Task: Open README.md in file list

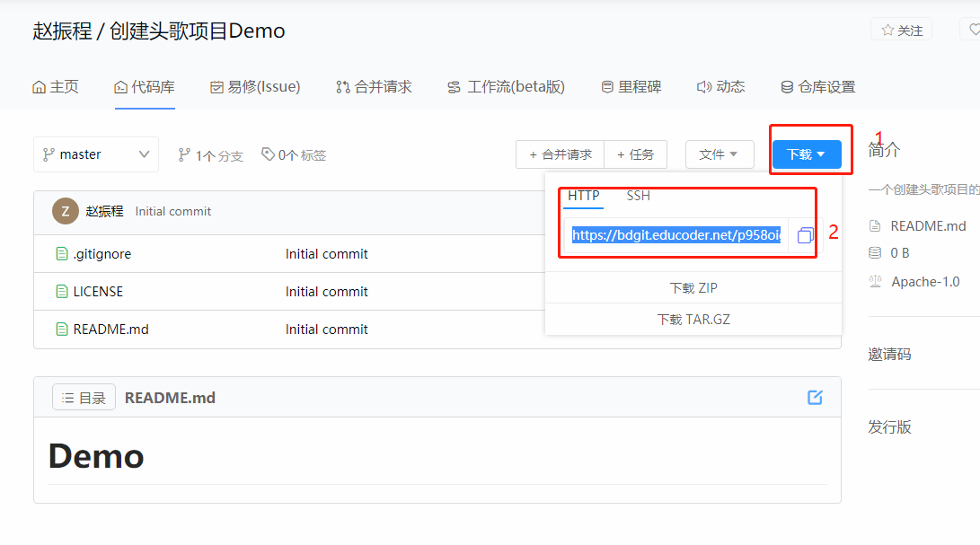Action: tap(110, 329)
